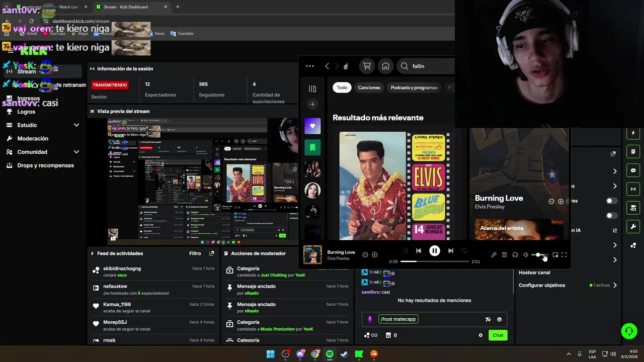Click the 7TV emote icon in chat input
644x362 pixels.
[488, 319]
